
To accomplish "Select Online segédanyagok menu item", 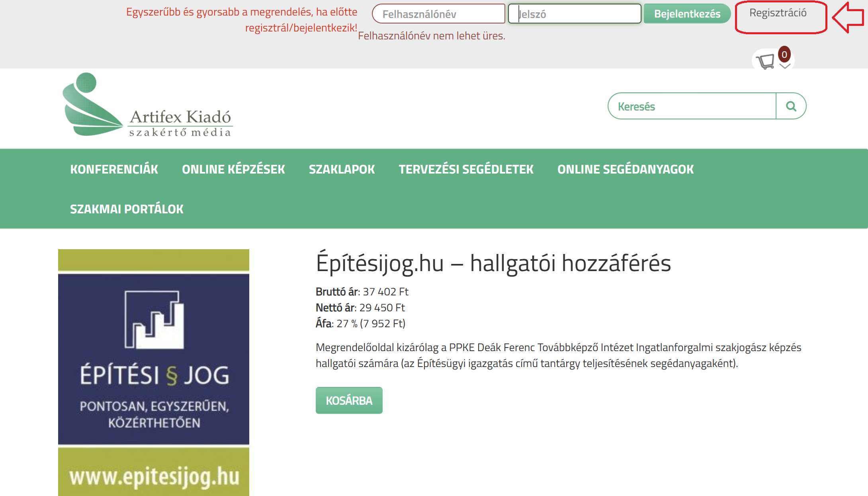I will tap(625, 169).
